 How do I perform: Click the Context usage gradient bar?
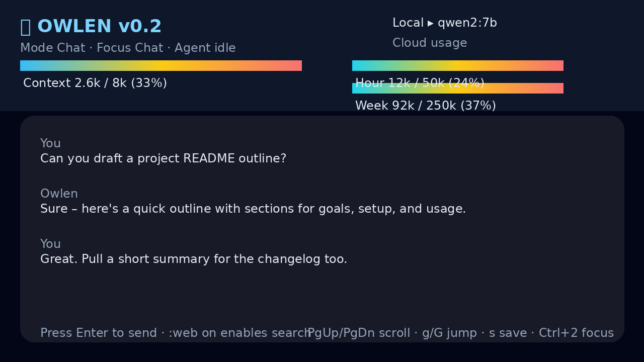[161, 66]
